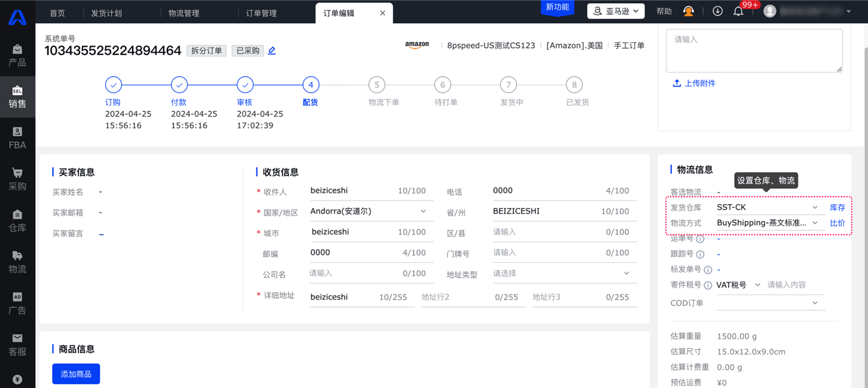Switch to the 物流管理 tab
Screen dimensions: 868x388
[184, 13]
